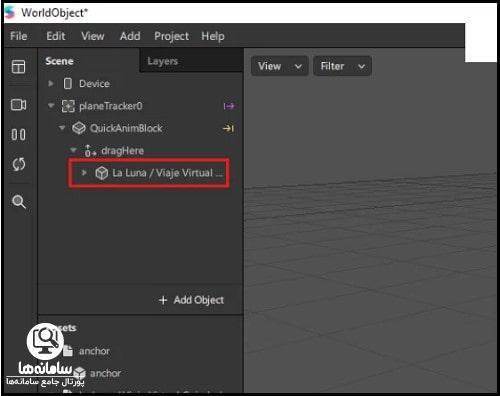Open the Edit menu

[56, 36]
